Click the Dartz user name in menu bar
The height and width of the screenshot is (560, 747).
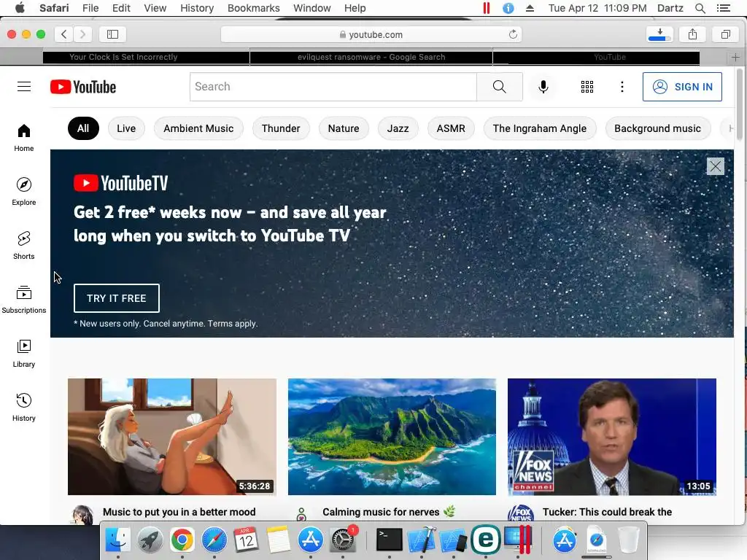click(670, 8)
